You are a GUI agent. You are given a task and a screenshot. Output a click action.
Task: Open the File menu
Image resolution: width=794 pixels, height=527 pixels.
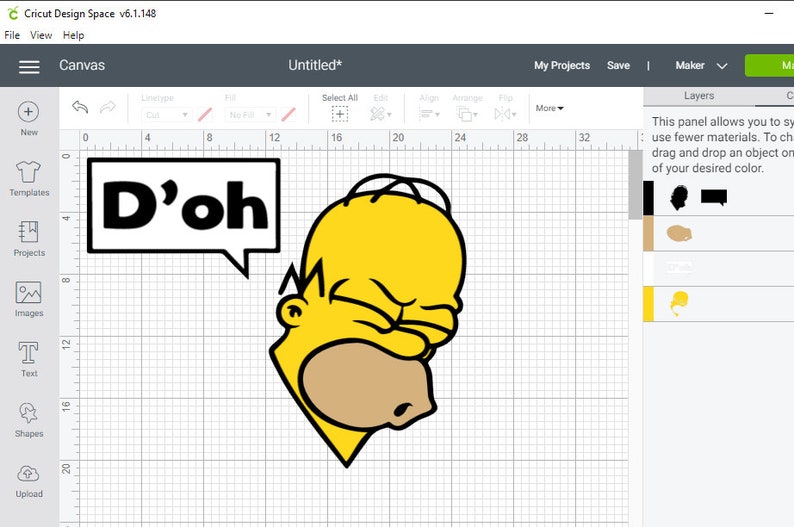tap(12, 35)
